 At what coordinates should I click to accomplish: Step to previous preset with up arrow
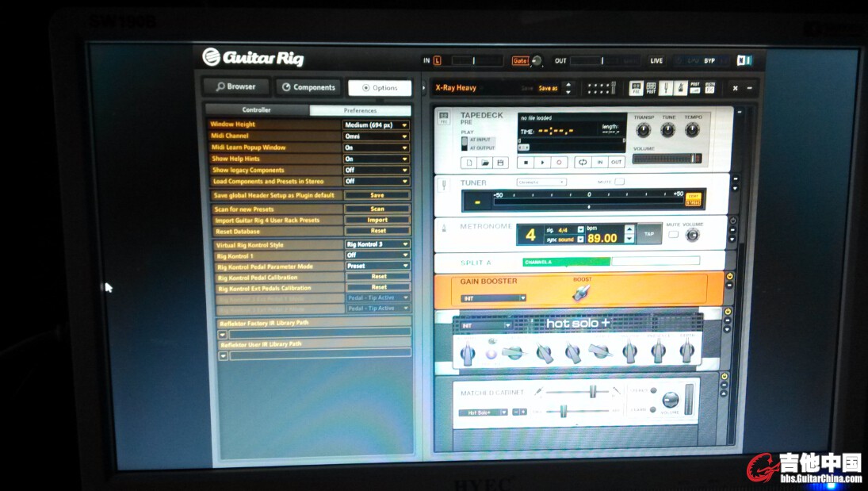click(x=568, y=85)
